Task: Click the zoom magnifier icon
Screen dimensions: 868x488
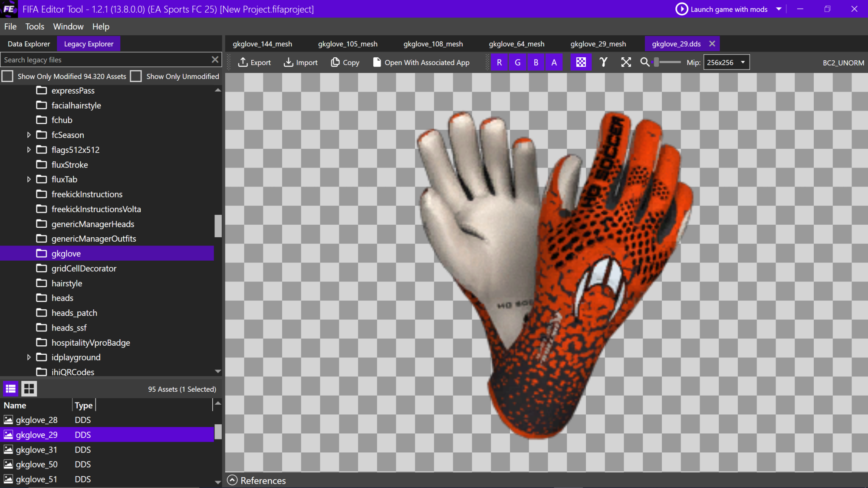Action: point(645,62)
